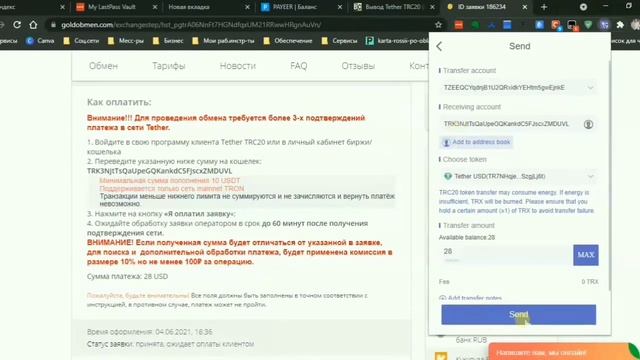Viewport: 640px width, 360px height.
Task: Click the green round extension icon
Action: coord(475,25)
